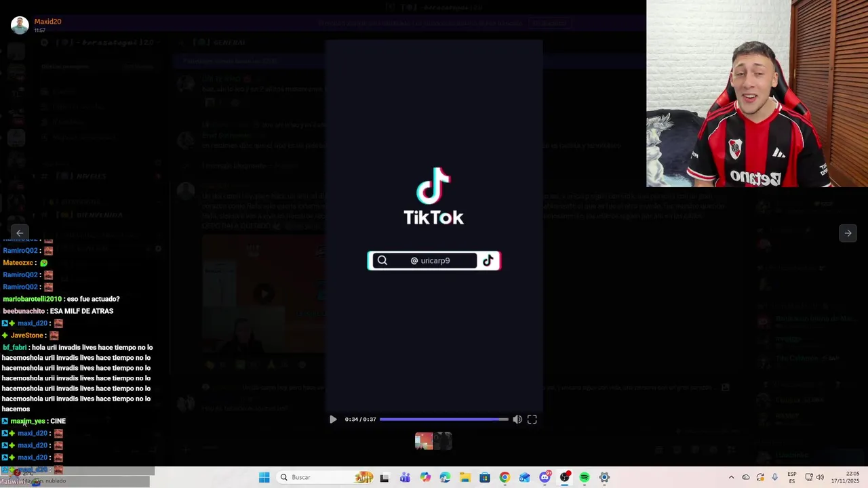Open the volume tray icon
This screenshot has height=488, width=868.
(x=820, y=477)
